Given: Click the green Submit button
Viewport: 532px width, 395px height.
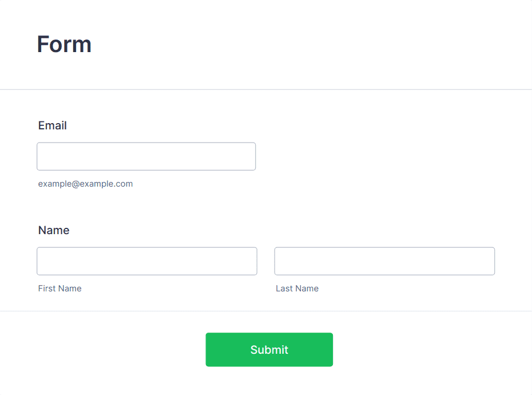Looking at the screenshot, I should click(x=269, y=349).
